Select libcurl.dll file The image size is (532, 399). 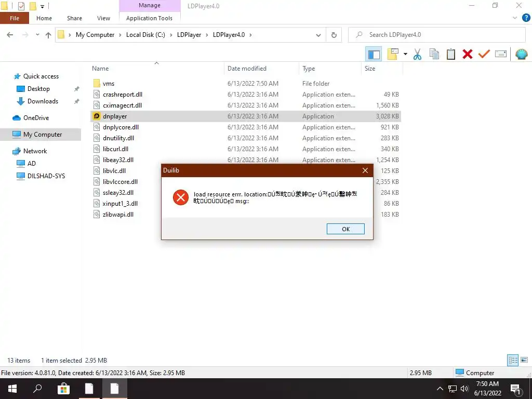pyautogui.click(x=115, y=149)
